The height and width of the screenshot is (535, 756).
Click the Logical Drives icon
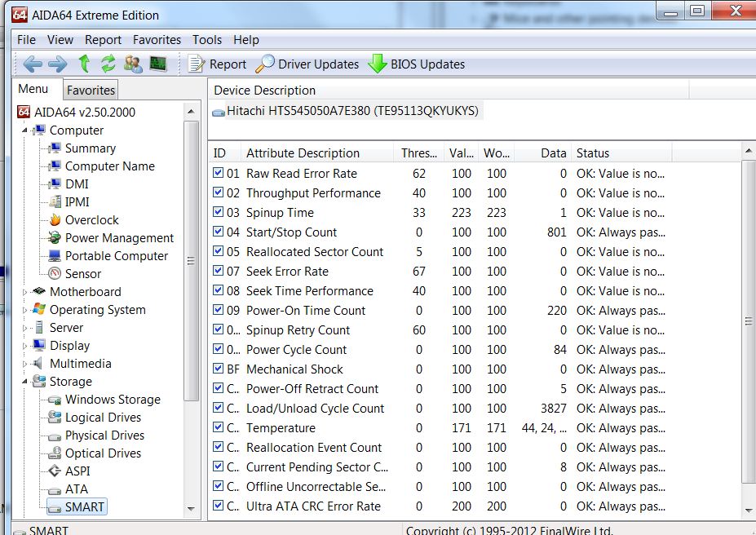point(55,418)
